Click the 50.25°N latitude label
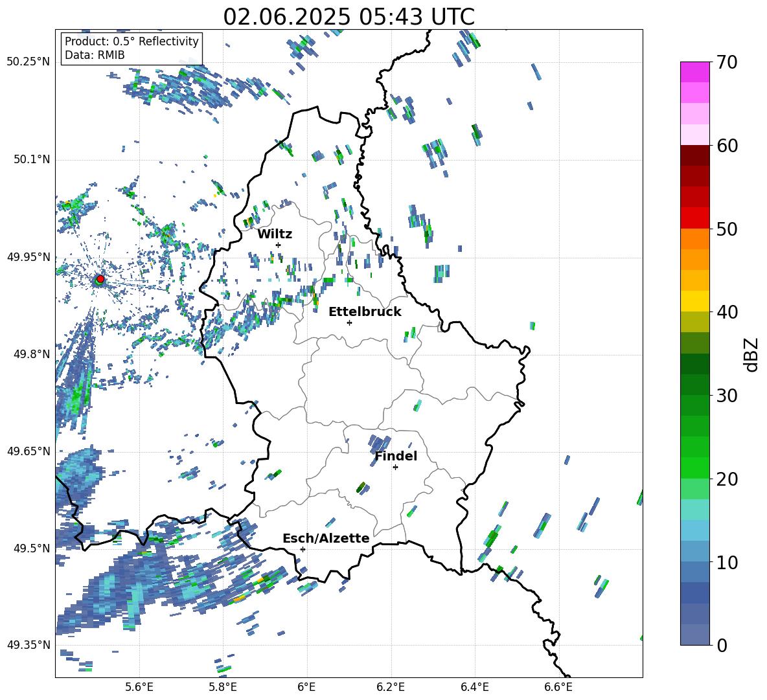The height and width of the screenshot is (700, 767). [28, 62]
